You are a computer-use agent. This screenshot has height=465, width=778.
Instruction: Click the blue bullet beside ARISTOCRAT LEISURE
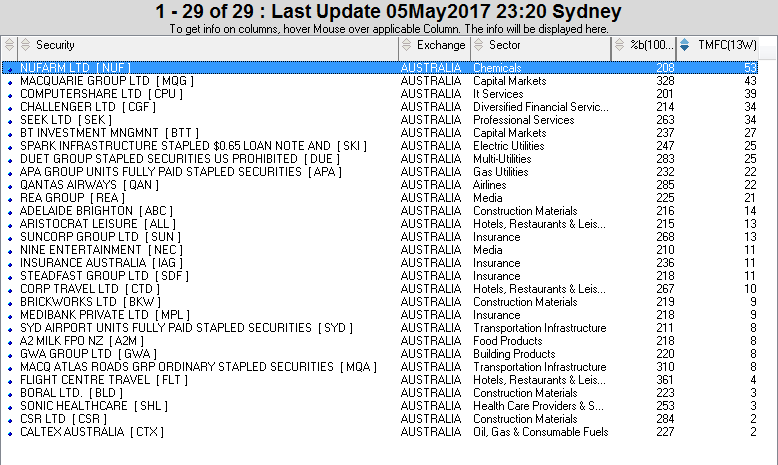[x=10, y=225]
